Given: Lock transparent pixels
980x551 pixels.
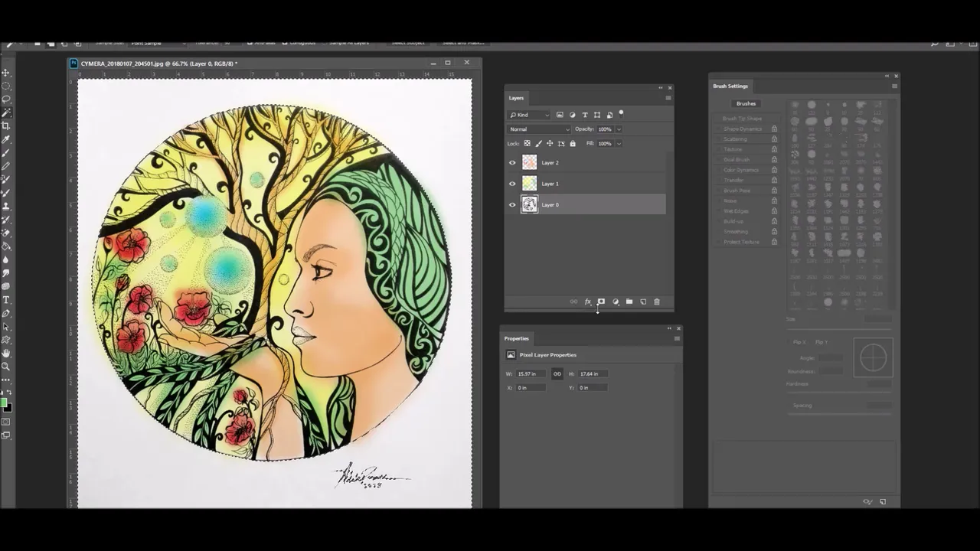Looking at the screenshot, I should (x=527, y=143).
